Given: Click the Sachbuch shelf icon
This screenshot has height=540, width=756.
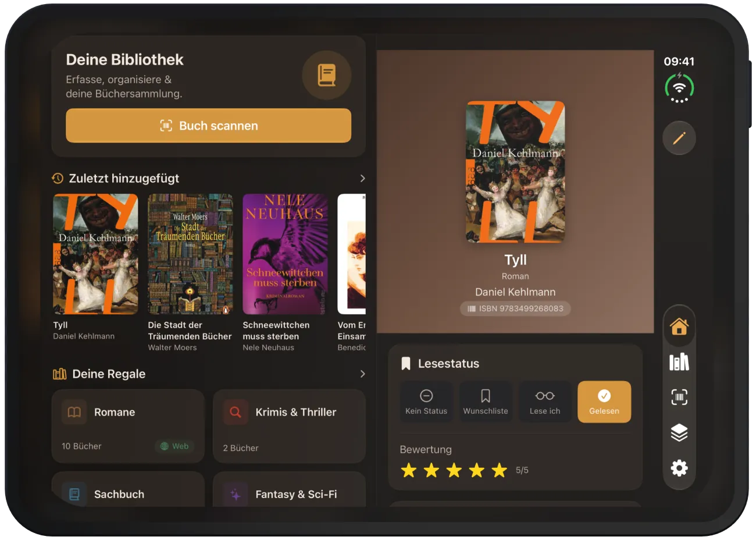Looking at the screenshot, I should pyautogui.click(x=74, y=494).
